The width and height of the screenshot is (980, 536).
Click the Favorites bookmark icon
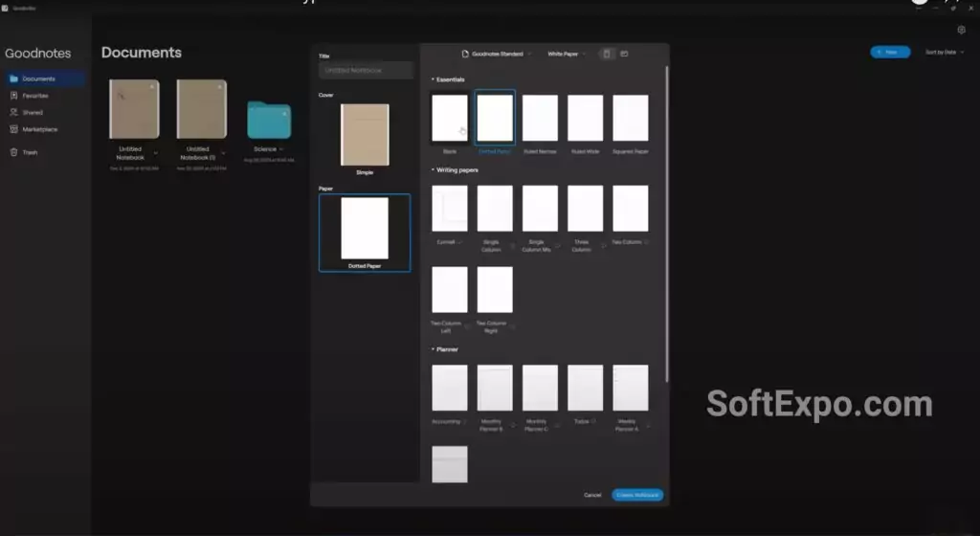pos(13,96)
